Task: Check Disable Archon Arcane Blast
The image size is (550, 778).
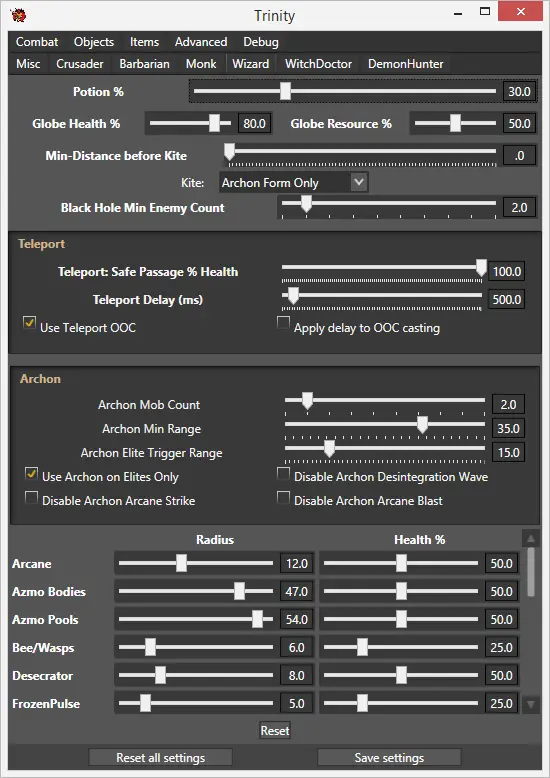Action: coord(283,497)
